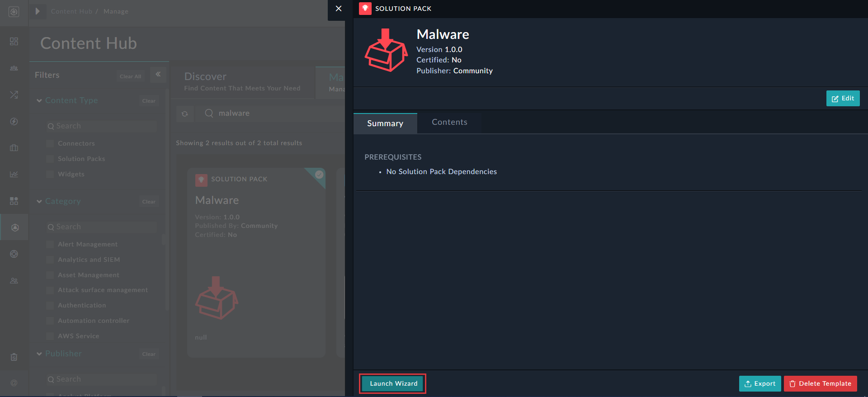The width and height of the screenshot is (868, 397).
Task: Click the people group icon below the Dashboard icon
Action: [x=14, y=68]
